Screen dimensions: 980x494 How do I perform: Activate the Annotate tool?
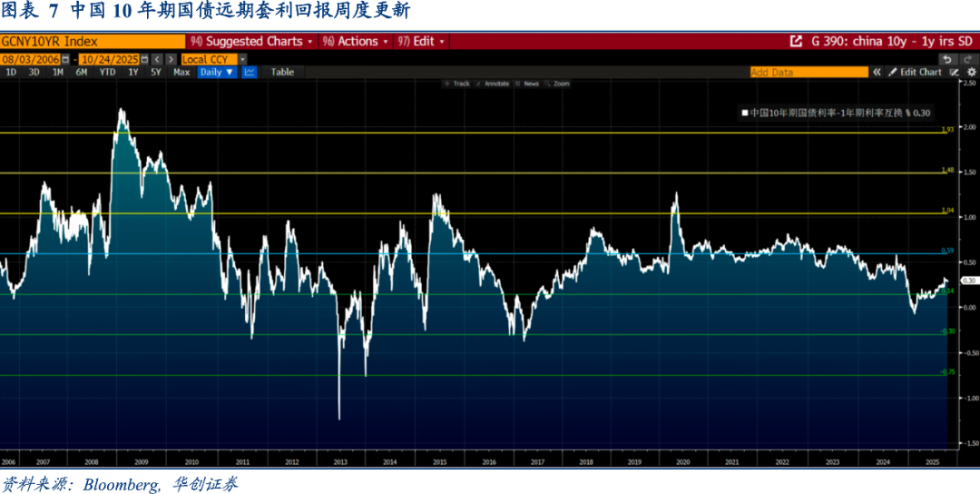point(492,84)
